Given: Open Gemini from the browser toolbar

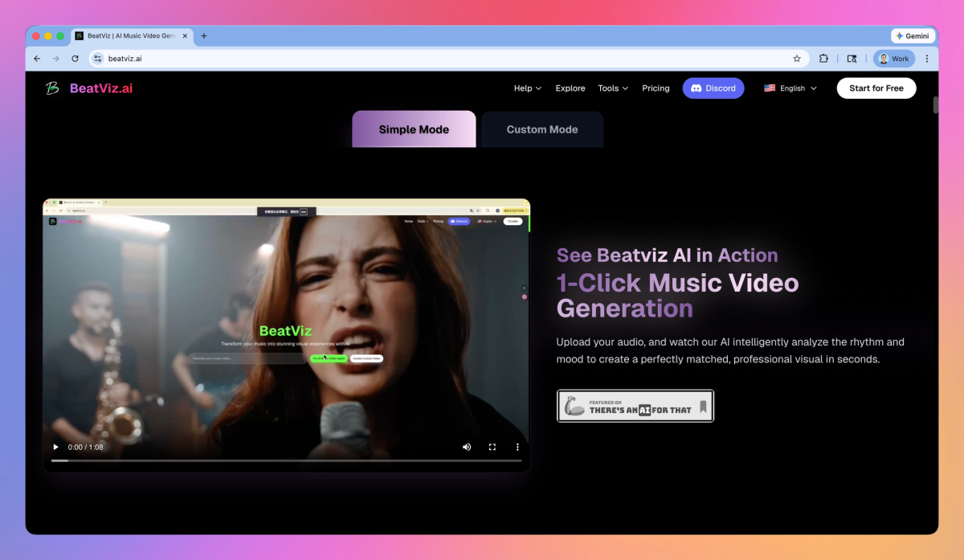Looking at the screenshot, I should click(x=913, y=35).
